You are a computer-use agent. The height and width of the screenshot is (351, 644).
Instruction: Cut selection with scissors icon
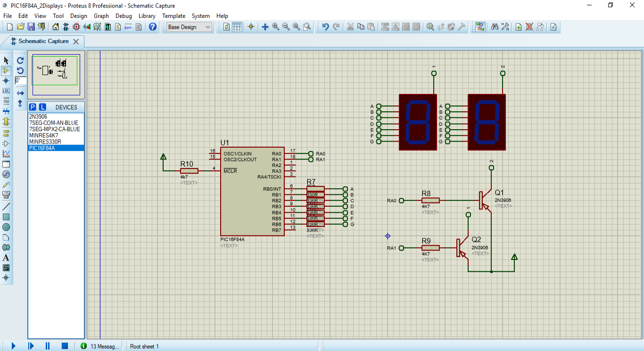pyautogui.click(x=350, y=27)
